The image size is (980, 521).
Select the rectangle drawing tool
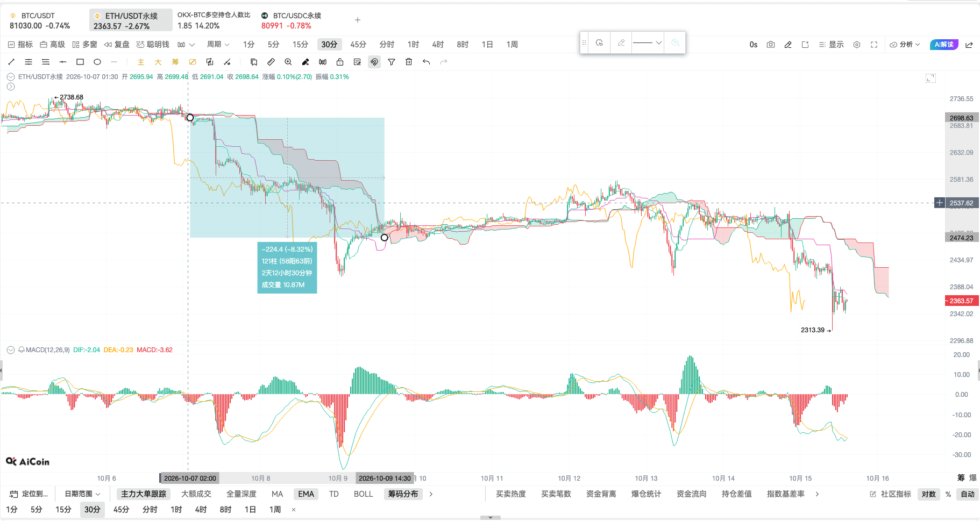click(x=80, y=62)
